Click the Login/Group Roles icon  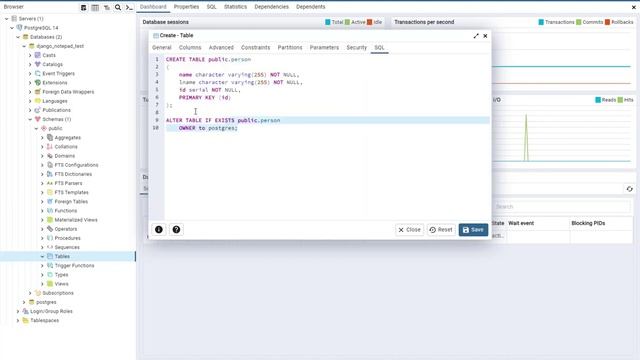tap(25, 311)
